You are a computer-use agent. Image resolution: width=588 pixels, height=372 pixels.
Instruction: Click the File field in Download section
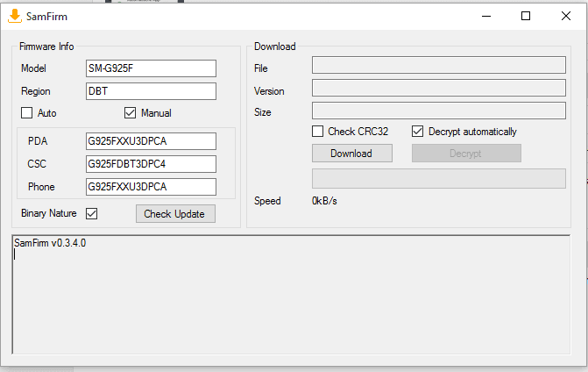[x=439, y=65]
